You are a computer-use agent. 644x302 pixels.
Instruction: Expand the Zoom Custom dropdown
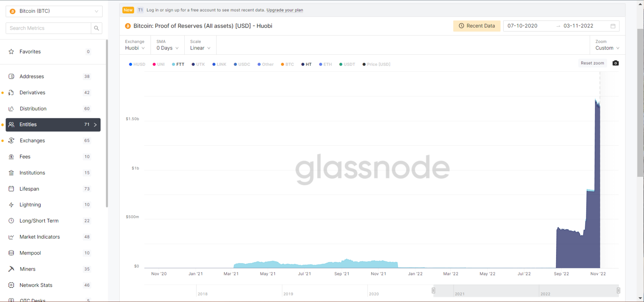click(607, 48)
